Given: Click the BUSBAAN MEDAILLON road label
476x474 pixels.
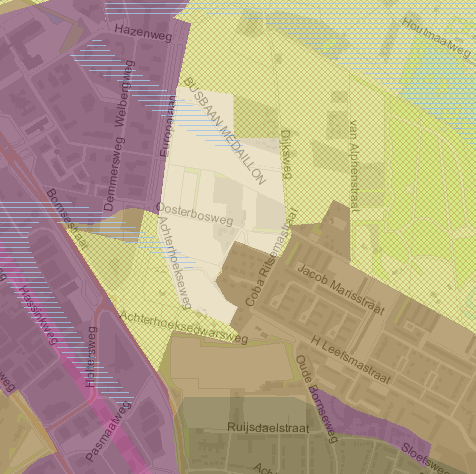Looking at the screenshot, I should tap(224, 131).
